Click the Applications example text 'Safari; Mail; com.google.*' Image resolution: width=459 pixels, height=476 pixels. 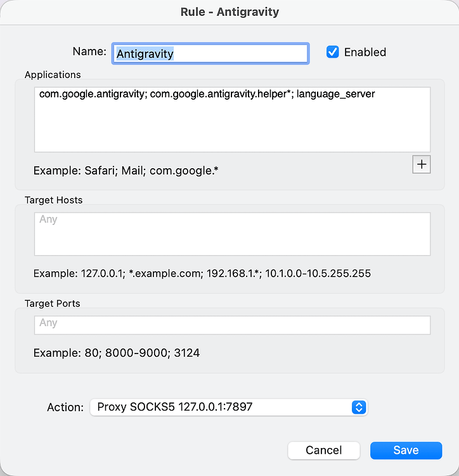[152, 171]
